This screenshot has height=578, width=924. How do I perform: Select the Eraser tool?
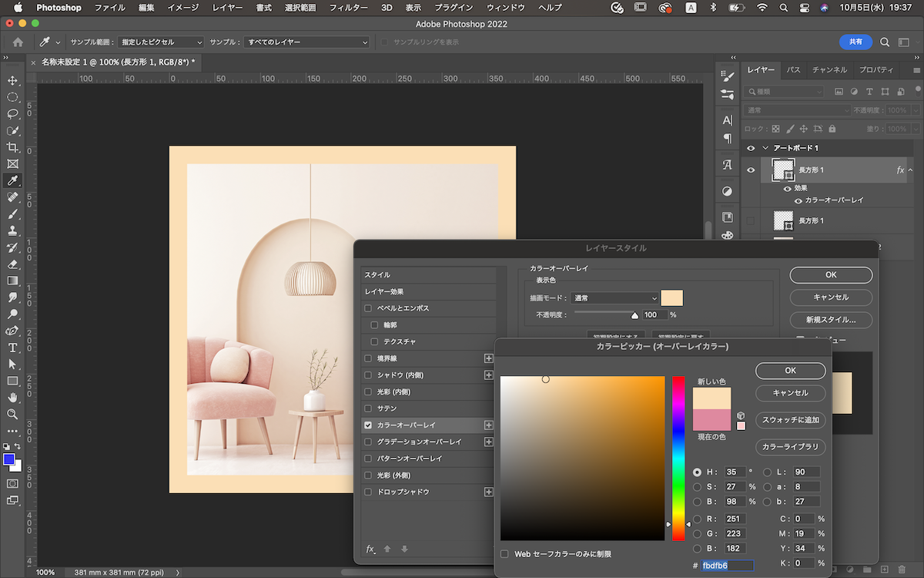[x=12, y=264]
